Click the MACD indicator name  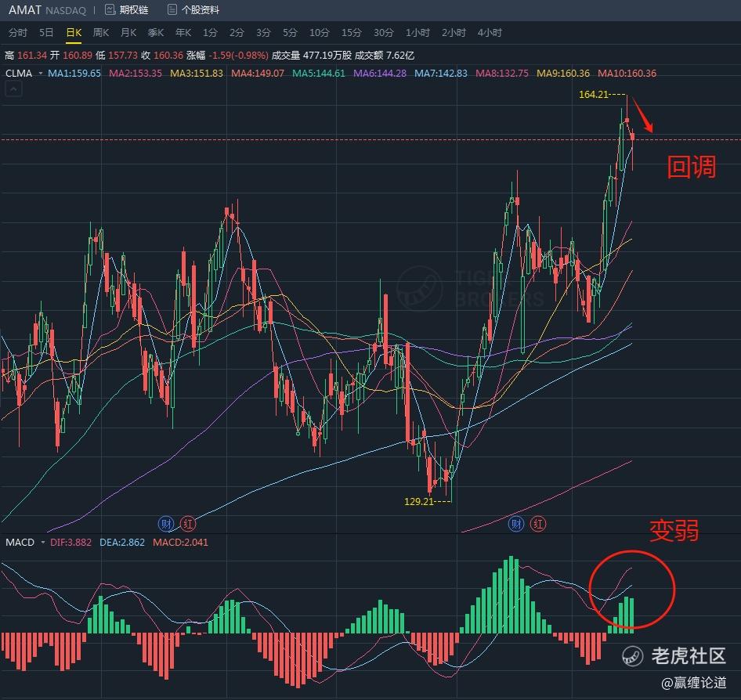pos(20,543)
